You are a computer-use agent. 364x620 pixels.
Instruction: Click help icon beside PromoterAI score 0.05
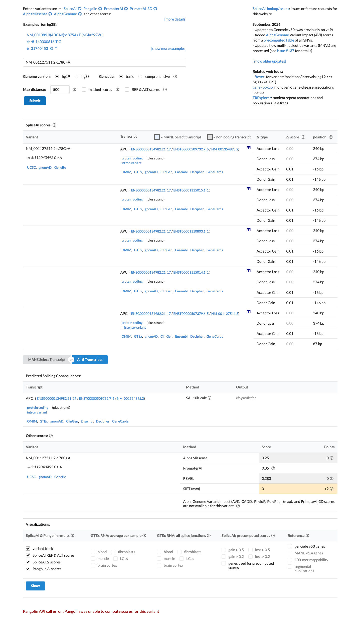click(x=273, y=468)
